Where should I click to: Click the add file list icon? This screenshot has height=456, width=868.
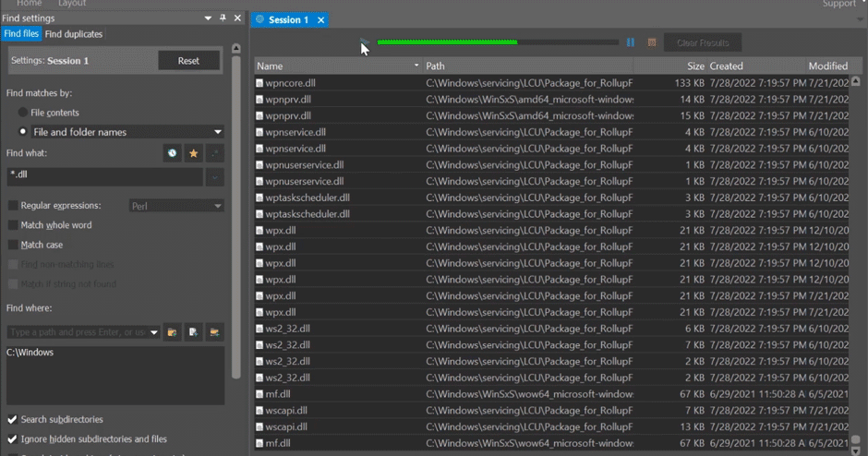click(193, 331)
